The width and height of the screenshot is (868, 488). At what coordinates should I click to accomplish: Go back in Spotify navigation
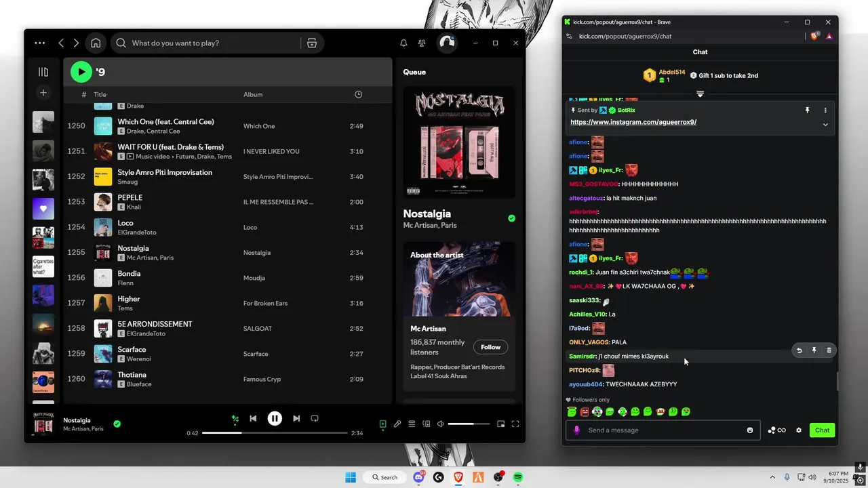(x=61, y=43)
